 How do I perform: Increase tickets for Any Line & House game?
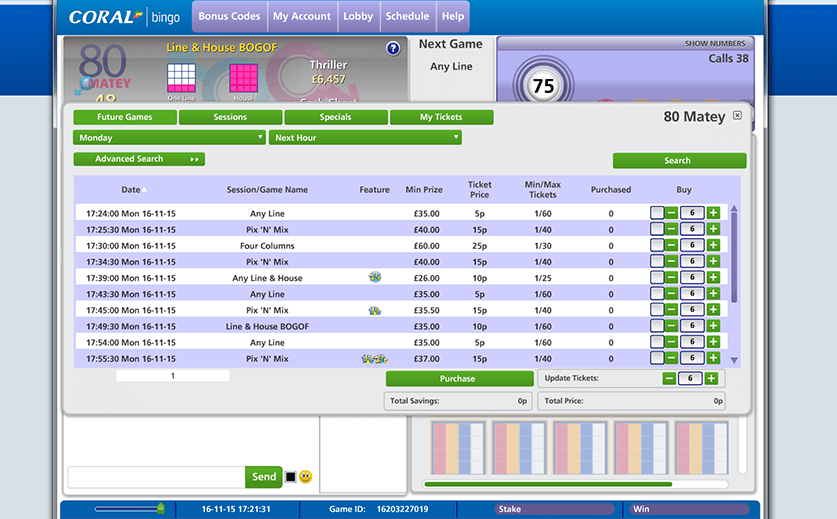713,277
